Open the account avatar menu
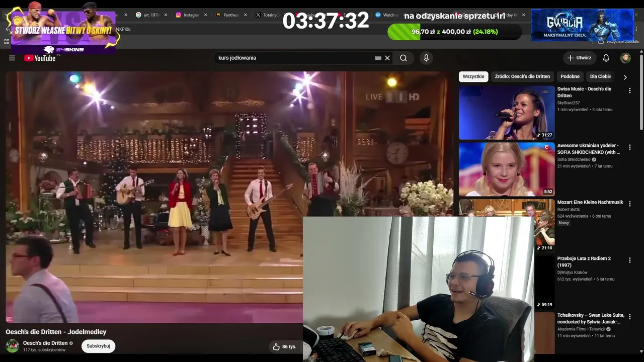644x362 pixels. (625, 58)
